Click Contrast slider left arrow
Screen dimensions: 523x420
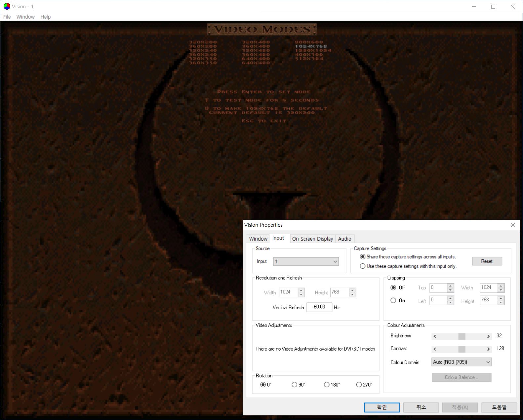435,349
